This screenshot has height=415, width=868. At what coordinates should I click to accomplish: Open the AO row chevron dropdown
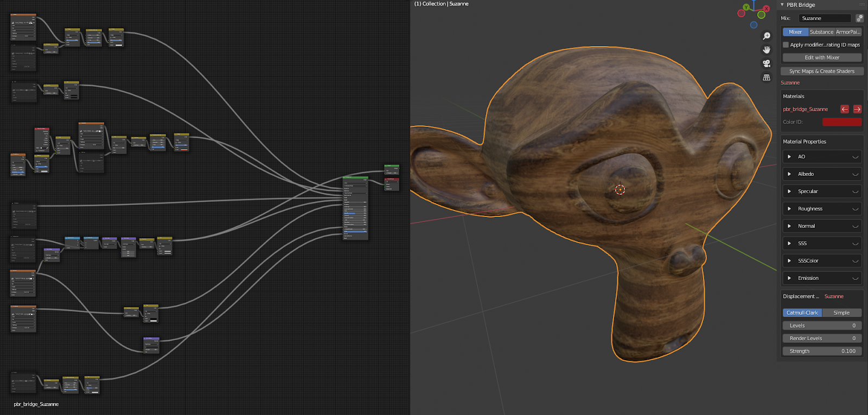(x=856, y=157)
